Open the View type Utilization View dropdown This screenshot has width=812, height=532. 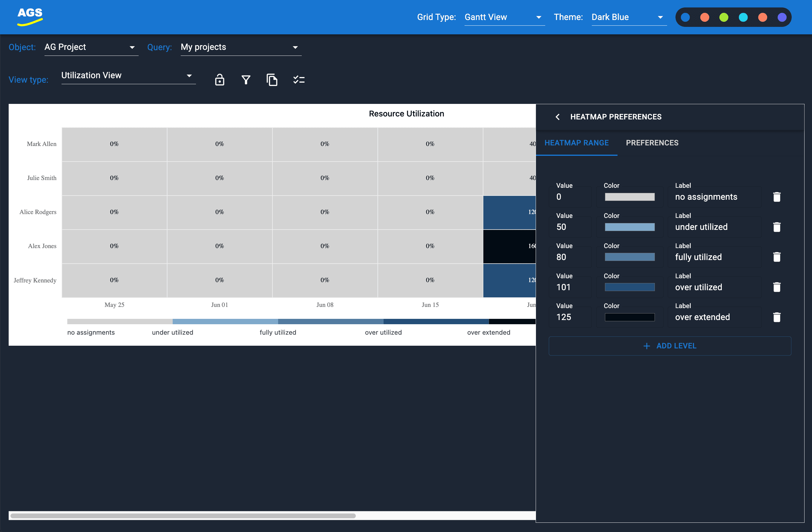(x=128, y=75)
